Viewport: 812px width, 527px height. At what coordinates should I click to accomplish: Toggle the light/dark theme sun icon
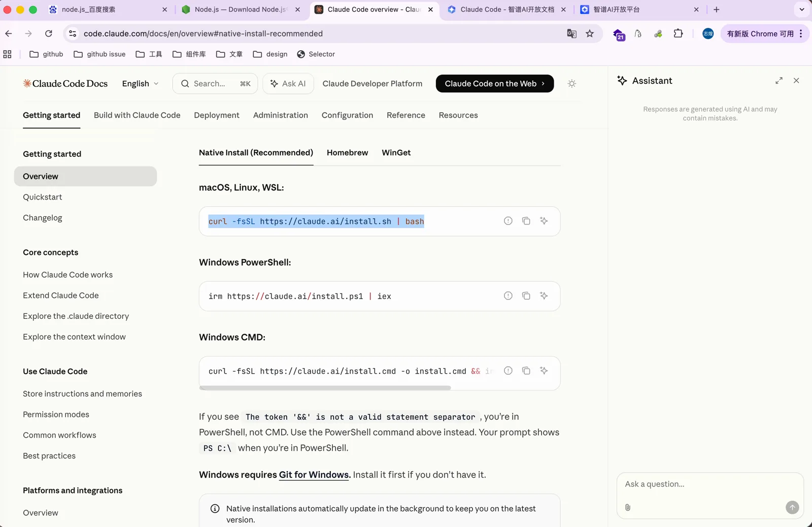tap(572, 84)
